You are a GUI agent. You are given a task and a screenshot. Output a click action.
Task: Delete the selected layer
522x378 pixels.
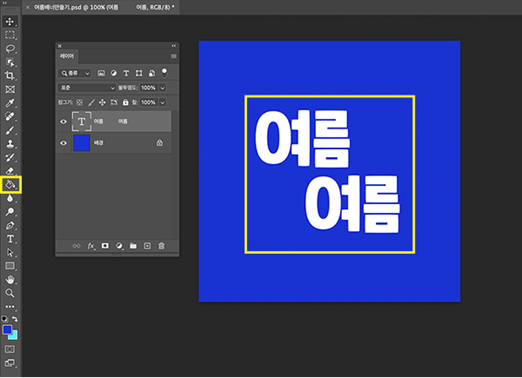click(161, 246)
